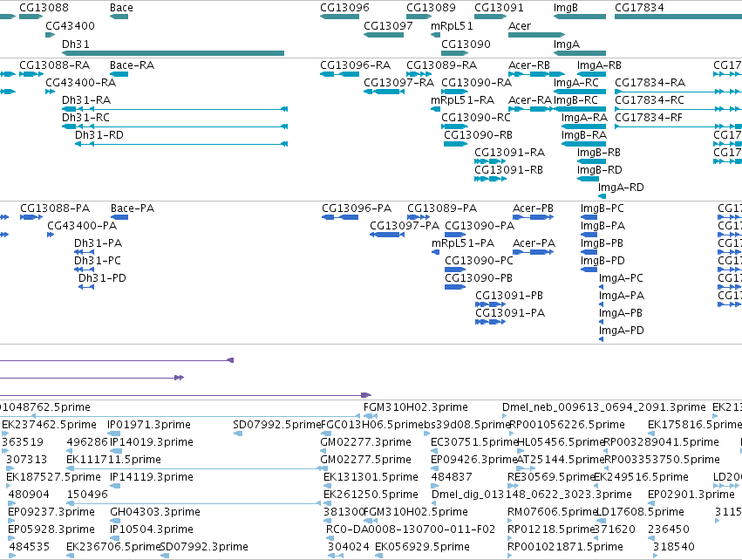Select the mRpL51 gene

[435, 35]
